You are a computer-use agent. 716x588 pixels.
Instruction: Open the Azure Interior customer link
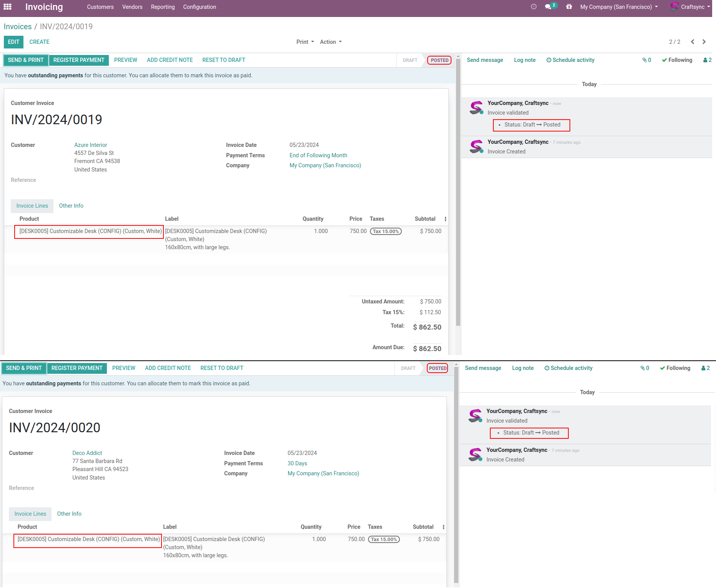click(x=91, y=145)
